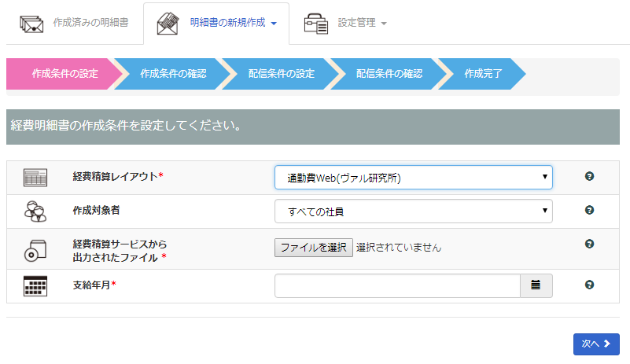Open help icon for 経費精算レイアウト
The width and height of the screenshot is (630, 364).
(x=589, y=176)
